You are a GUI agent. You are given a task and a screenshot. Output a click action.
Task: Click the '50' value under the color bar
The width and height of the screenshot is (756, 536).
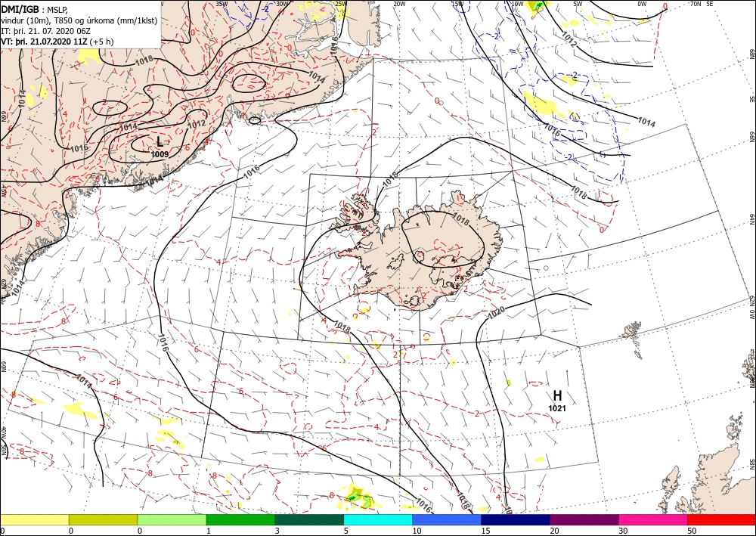[692, 531]
